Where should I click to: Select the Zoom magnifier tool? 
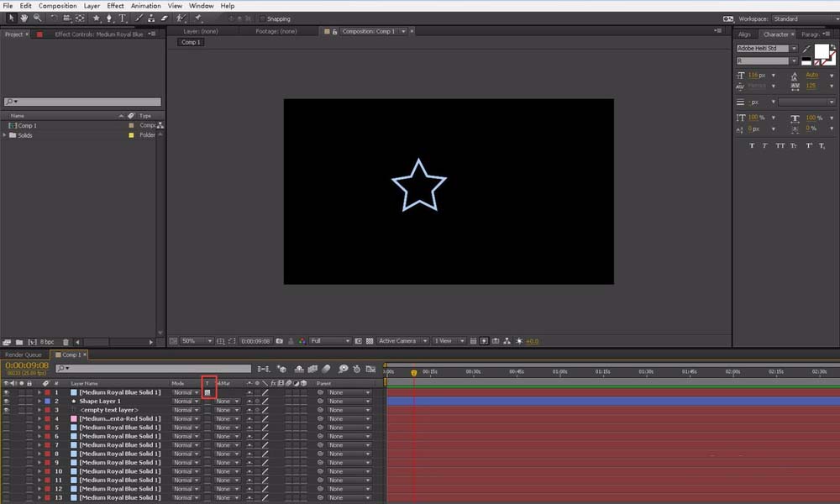[38, 18]
